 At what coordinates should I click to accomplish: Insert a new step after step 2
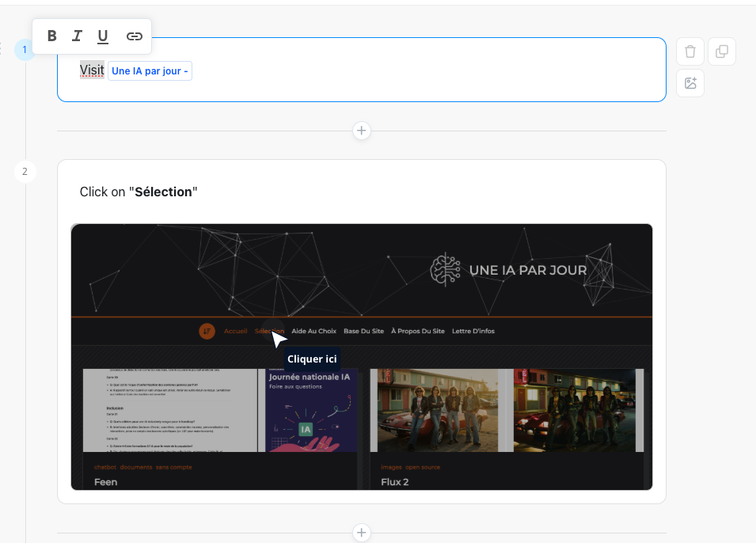(x=362, y=533)
